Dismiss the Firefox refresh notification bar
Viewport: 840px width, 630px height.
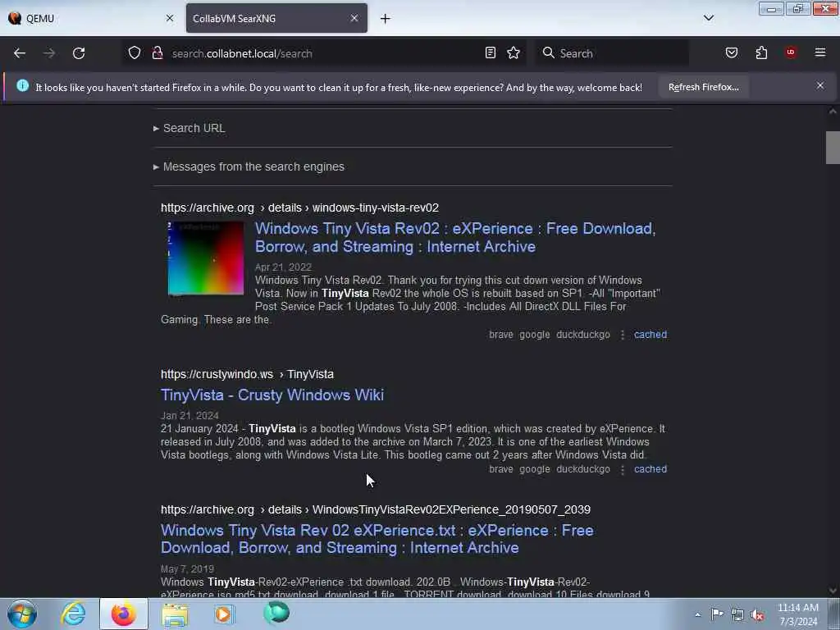(x=820, y=85)
